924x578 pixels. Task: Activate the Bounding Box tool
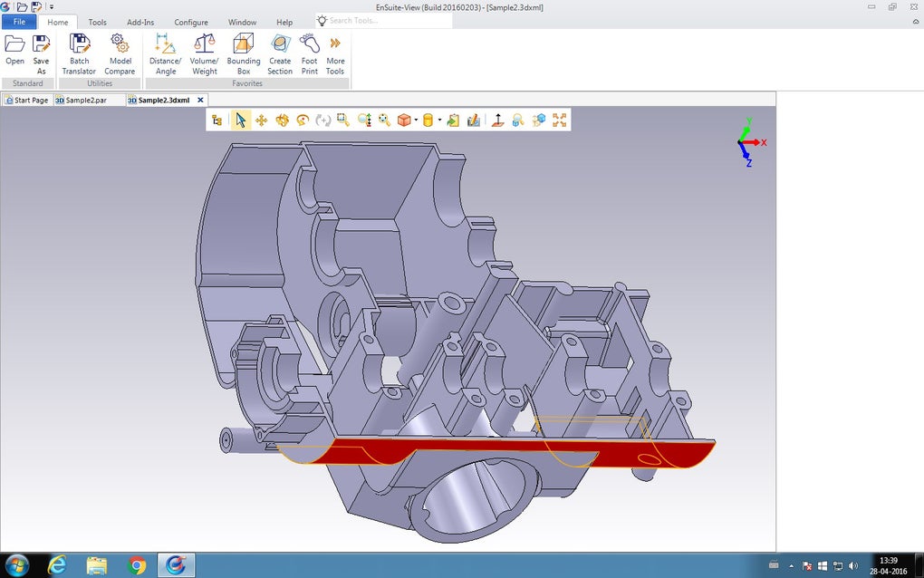click(244, 54)
